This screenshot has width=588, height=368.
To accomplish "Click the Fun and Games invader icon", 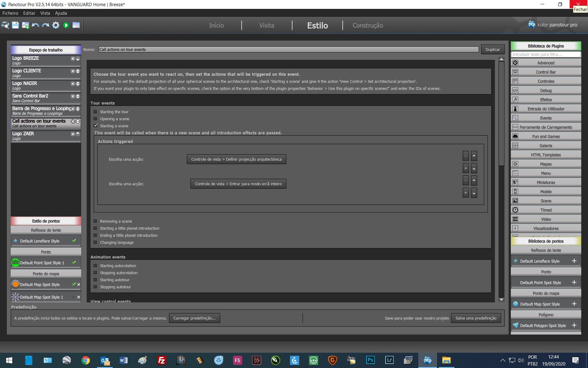I will (515, 136).
